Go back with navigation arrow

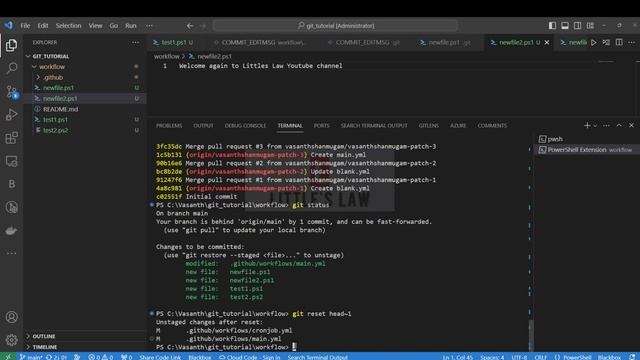[190, 26]
